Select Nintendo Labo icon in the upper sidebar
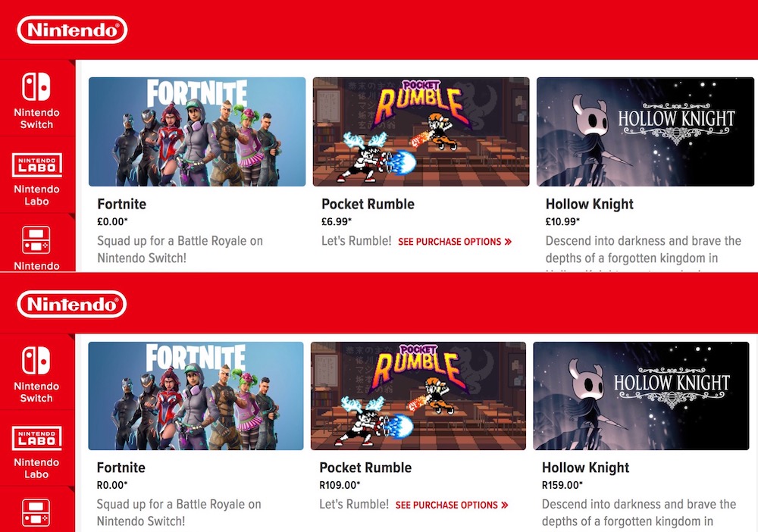Image resolution: width=758 pixels, height=532 pixels. click(36, 165)
